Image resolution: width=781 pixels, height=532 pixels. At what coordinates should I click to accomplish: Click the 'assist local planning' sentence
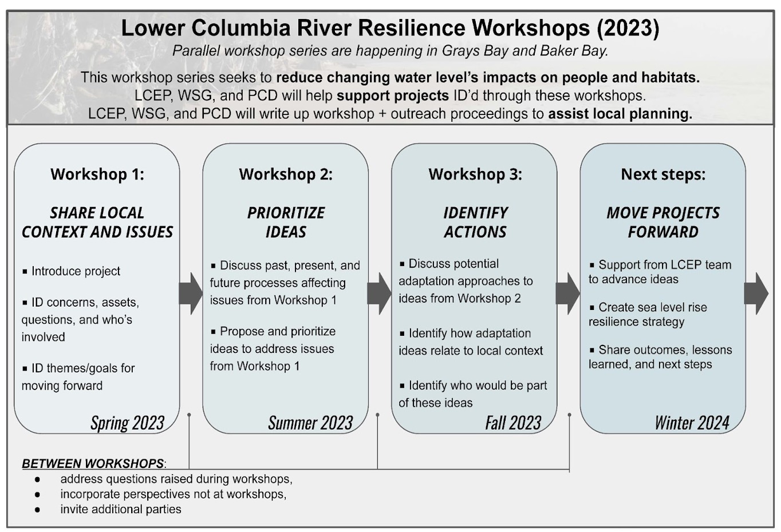tap(390, 113)
